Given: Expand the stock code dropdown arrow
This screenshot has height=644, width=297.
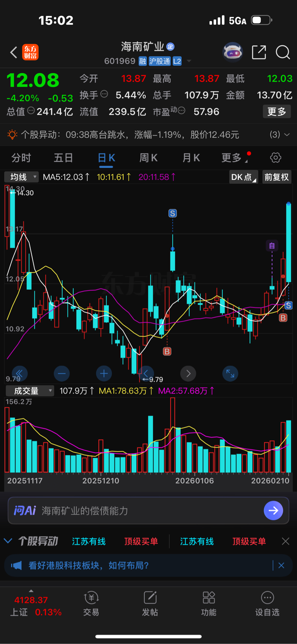Looking at the screenshot, I should click(189, 61).
